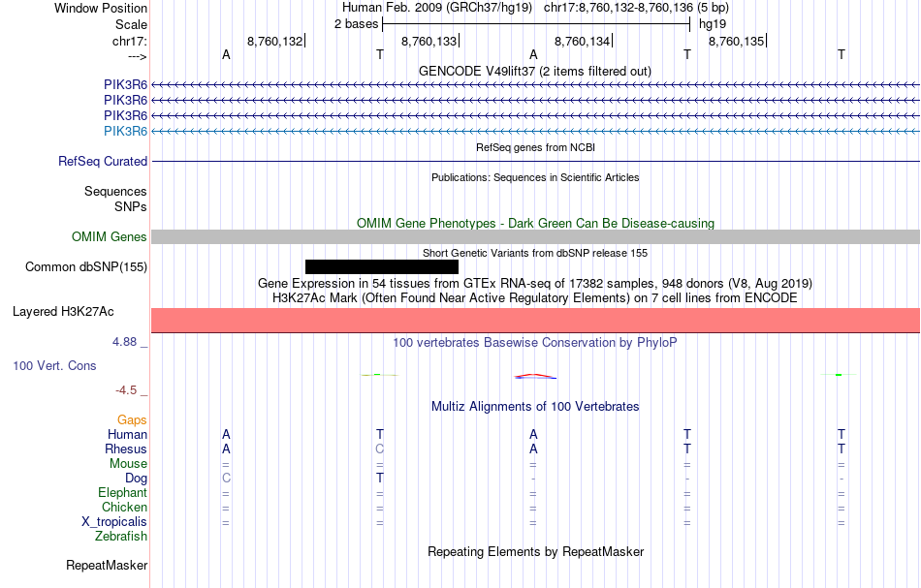This screenshot has height=588, width=921.
Task: Click the Window Position label
Action: (x=101, y=8)
